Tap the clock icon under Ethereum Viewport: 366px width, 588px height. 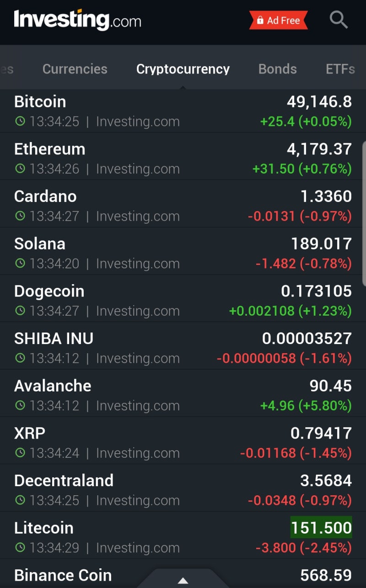pyautogui.click(x=20, y=169)
